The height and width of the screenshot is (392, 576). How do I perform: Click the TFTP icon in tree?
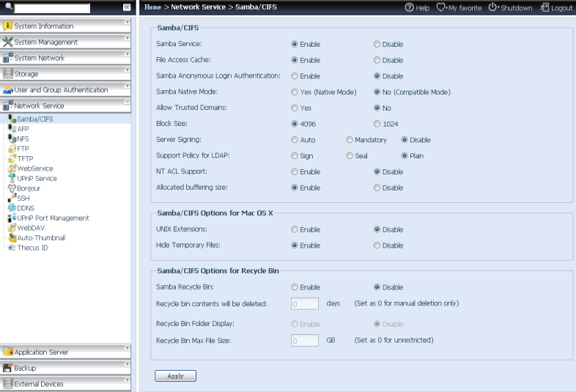[12, 158]
